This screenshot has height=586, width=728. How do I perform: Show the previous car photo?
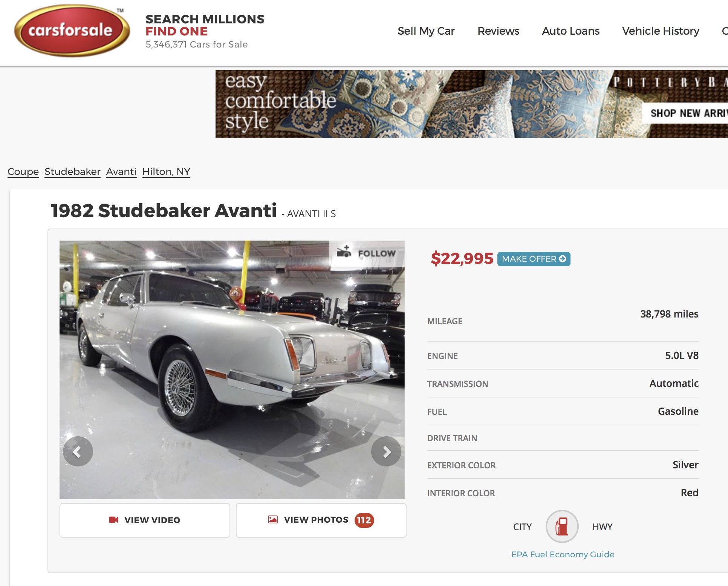(x=78, y=451)
